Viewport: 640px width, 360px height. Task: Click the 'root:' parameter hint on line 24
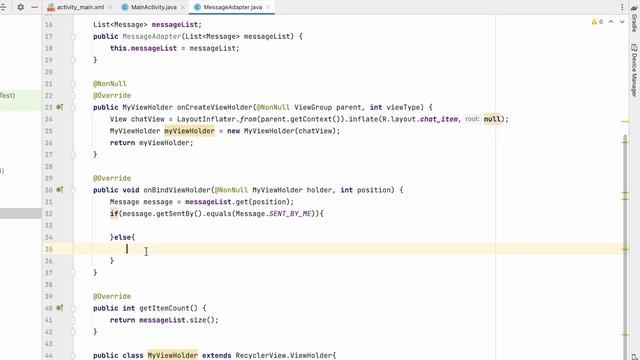tap(472, 119)
